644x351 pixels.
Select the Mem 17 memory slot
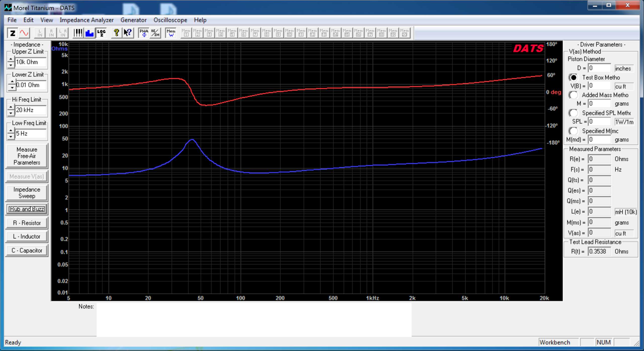coord(370,33)
